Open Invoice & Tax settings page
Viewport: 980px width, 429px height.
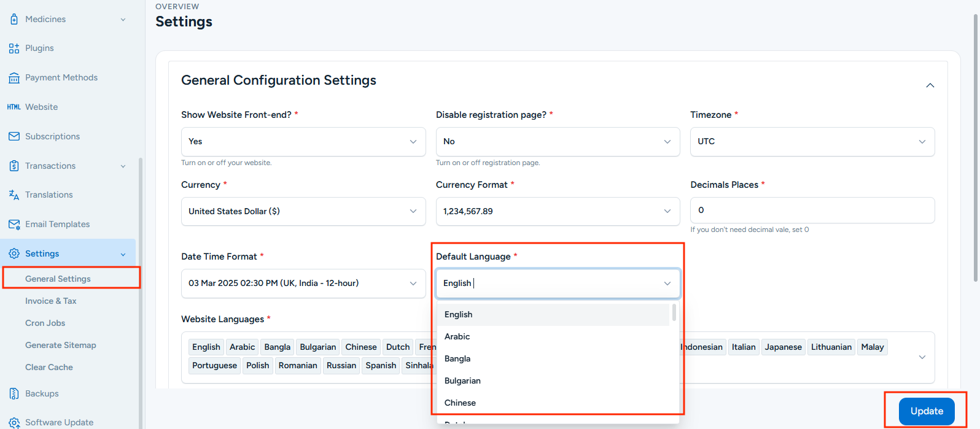point(51,301)
